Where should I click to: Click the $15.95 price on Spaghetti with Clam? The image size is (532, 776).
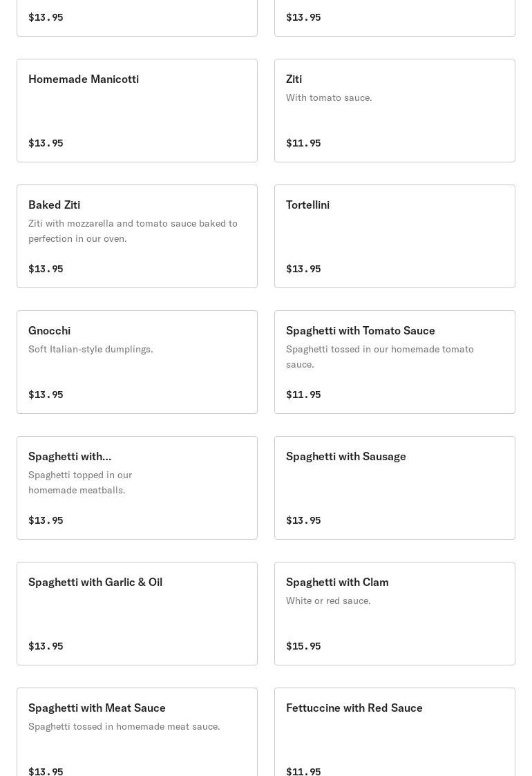(303, 646)
